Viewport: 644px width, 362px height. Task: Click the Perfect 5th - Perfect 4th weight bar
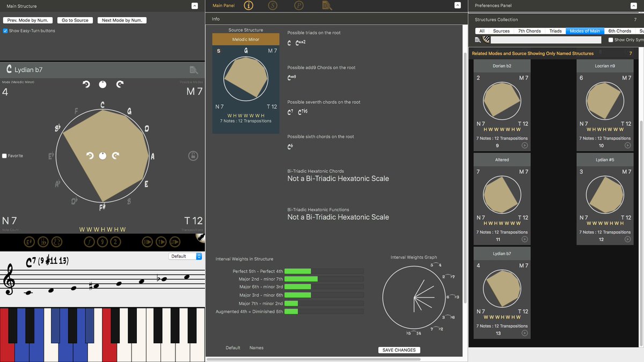pyautogui.click(x=324, y=271)
